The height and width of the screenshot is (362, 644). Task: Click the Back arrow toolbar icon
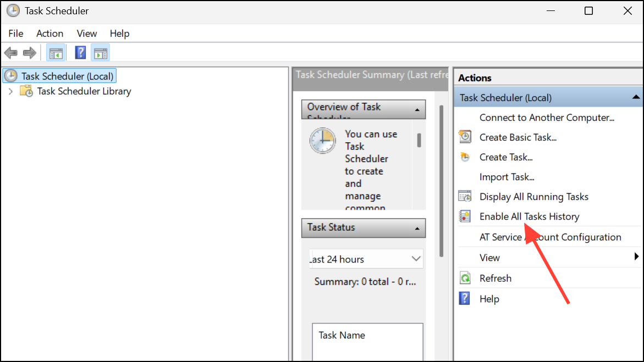[x=10, y=53]
